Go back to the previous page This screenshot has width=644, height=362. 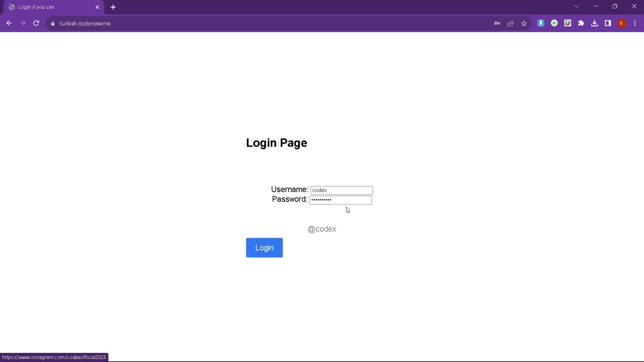tap(9, 23)
